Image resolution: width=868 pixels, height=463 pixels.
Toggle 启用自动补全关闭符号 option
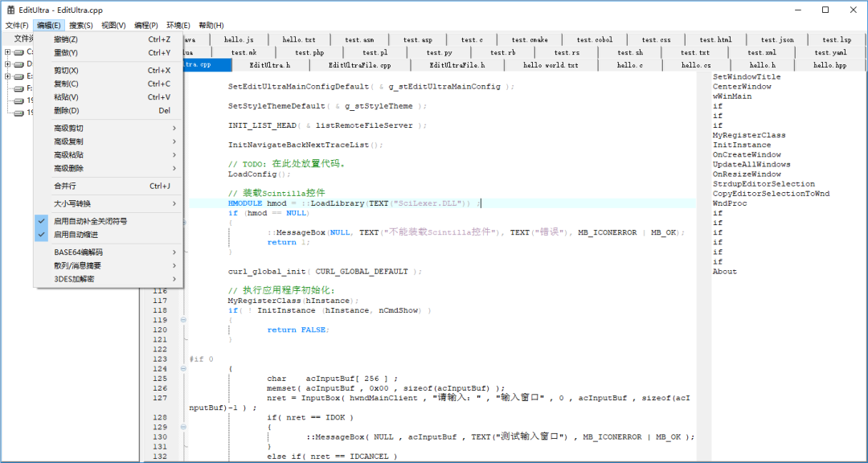(108, 221)
